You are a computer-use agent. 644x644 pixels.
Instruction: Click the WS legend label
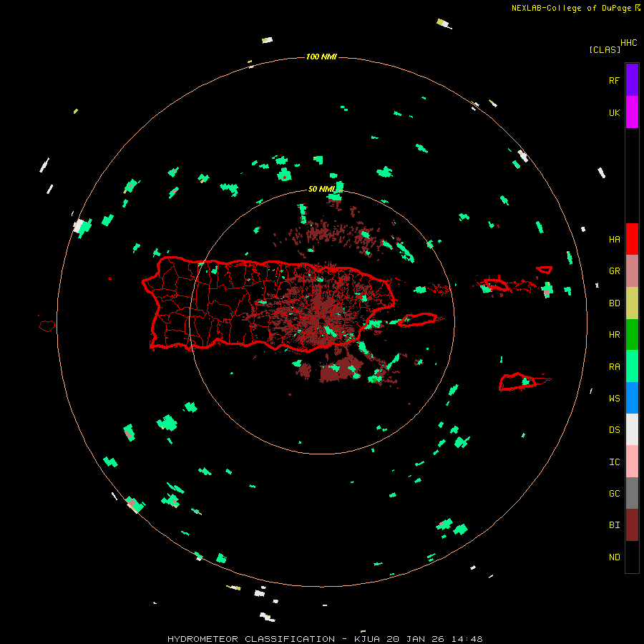(x=614, y=398)
